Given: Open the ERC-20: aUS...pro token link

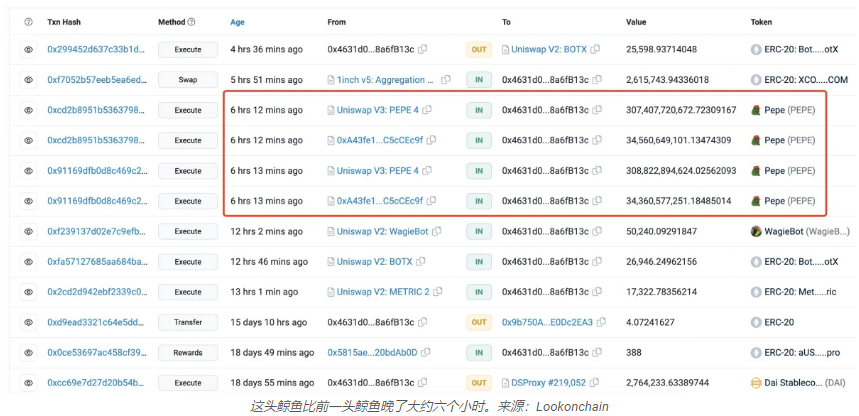Looking at the screenshot, I should (802, 352).
